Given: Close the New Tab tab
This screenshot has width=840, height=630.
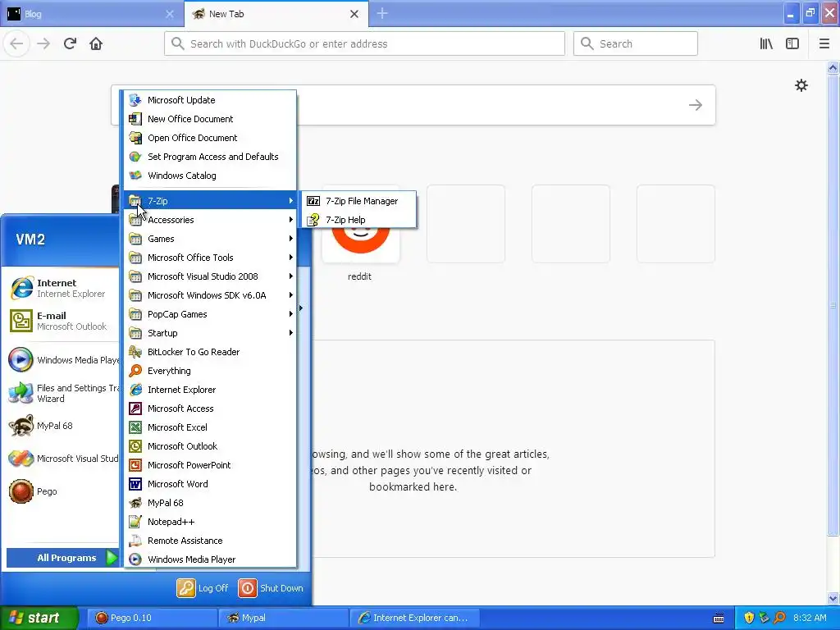Looking at the screenshot, I should pyautogui.click(x=354, y=14).
